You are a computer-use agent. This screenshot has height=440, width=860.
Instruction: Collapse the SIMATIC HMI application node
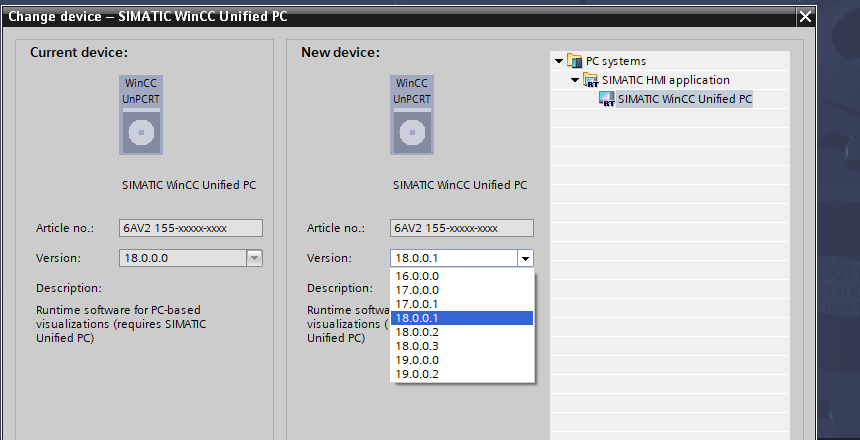point(575,80)
